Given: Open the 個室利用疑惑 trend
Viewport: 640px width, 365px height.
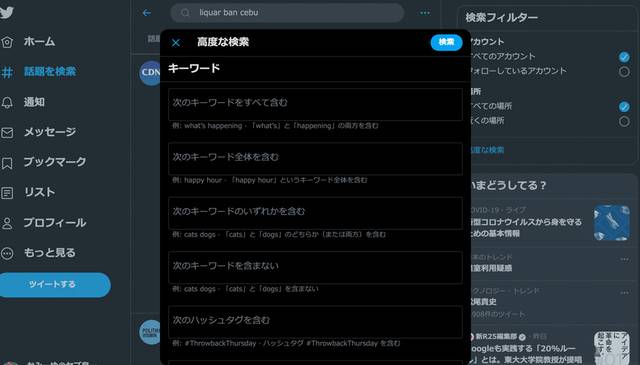Looking at the screenshot, I should coord(491,268).
